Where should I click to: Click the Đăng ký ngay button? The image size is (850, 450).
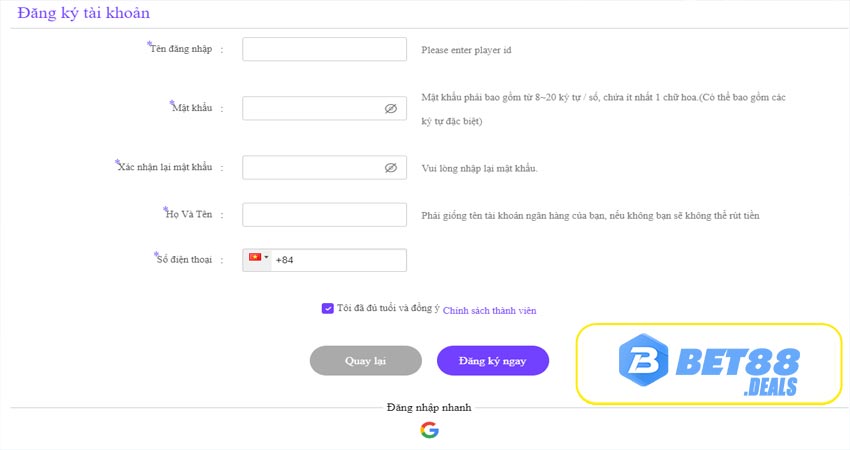[x=493, y=361]
